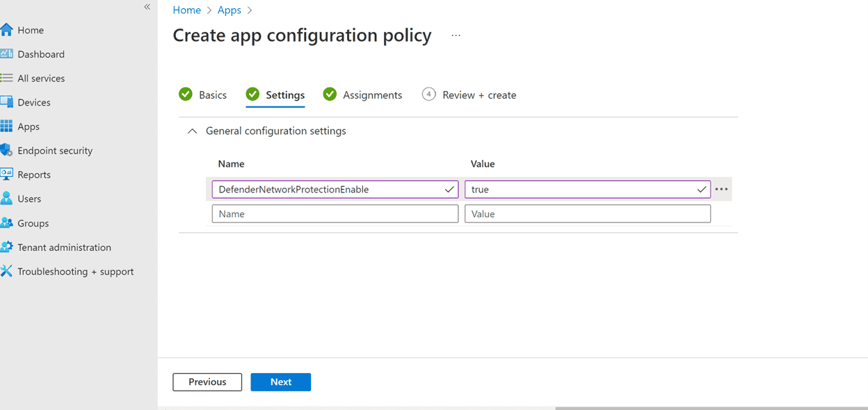Go to the Review + create tab
This screenshot has height=410, width=868.
click(x=479, y=95)
